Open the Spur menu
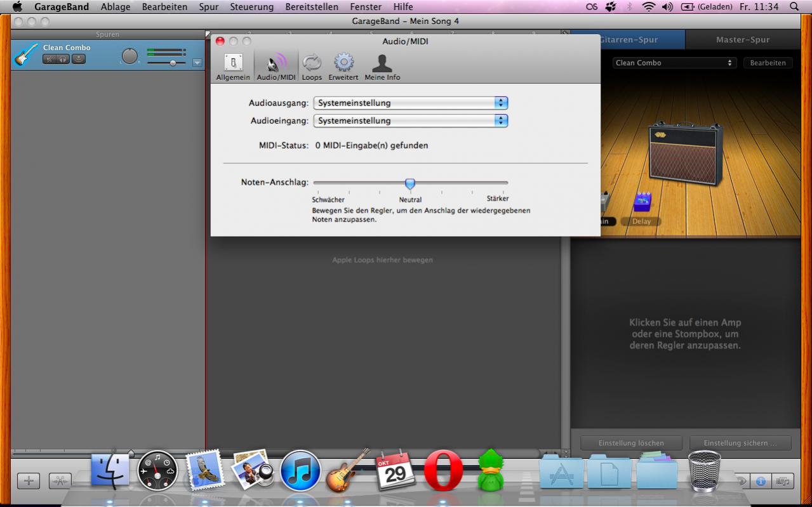The image size is (812, 507). (208, 6)
